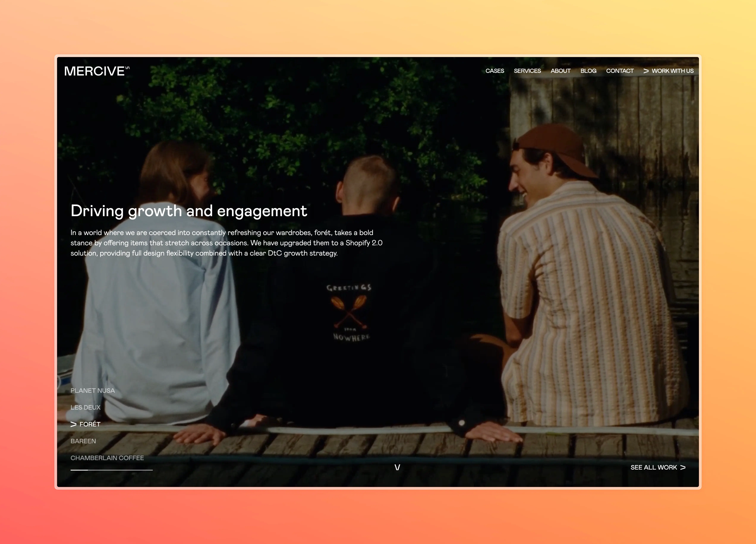Image resolution: width=756 pixels, height=544 pixels.
Task: Select the Forét case item
Action: click(85, 424)
